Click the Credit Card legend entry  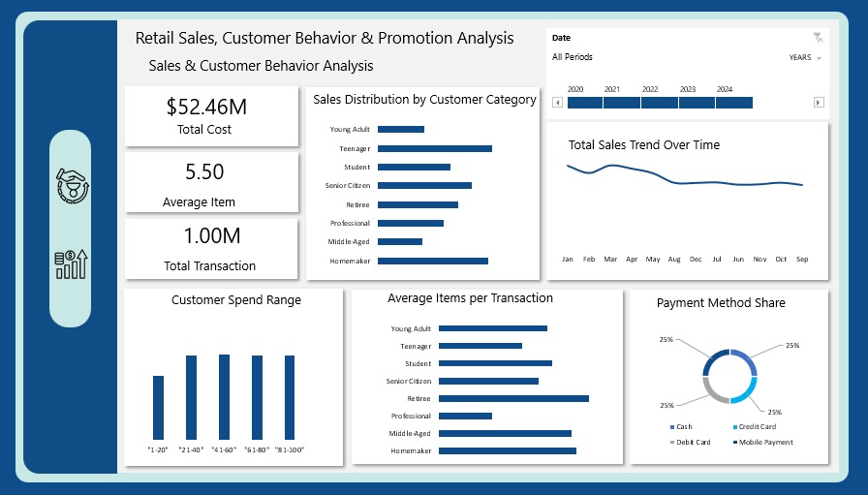click(x=755, y=427)
